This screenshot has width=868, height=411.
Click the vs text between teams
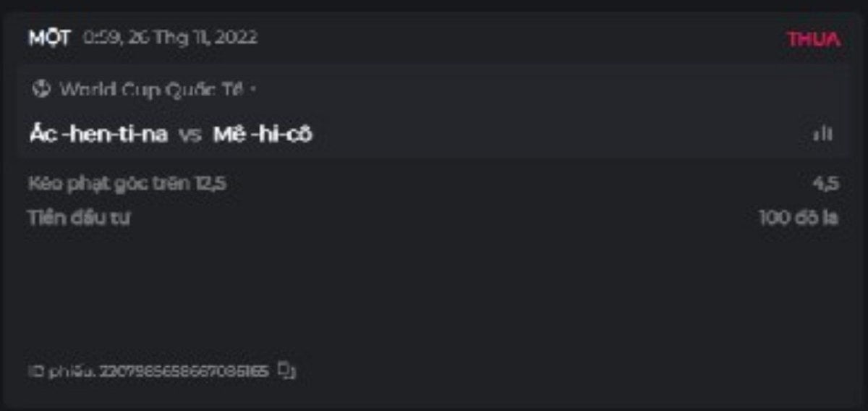pyautogui.click(x=190, y=135)
